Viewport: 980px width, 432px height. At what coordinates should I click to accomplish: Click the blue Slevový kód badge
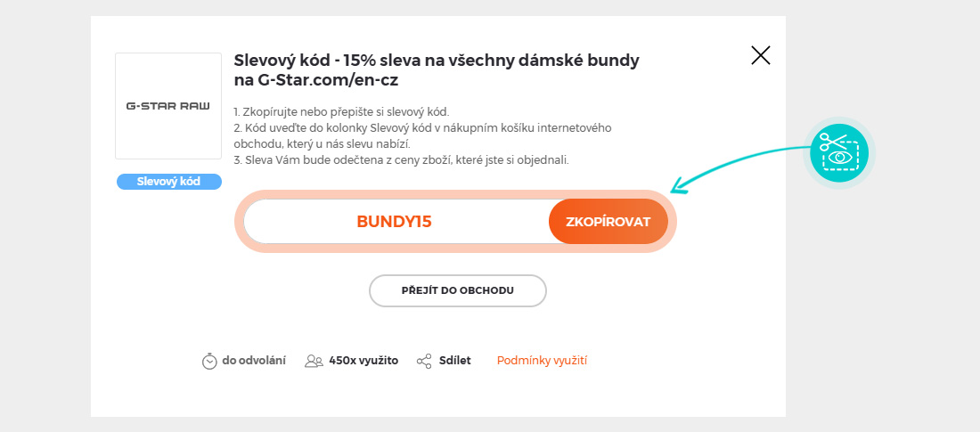[168, 182]
